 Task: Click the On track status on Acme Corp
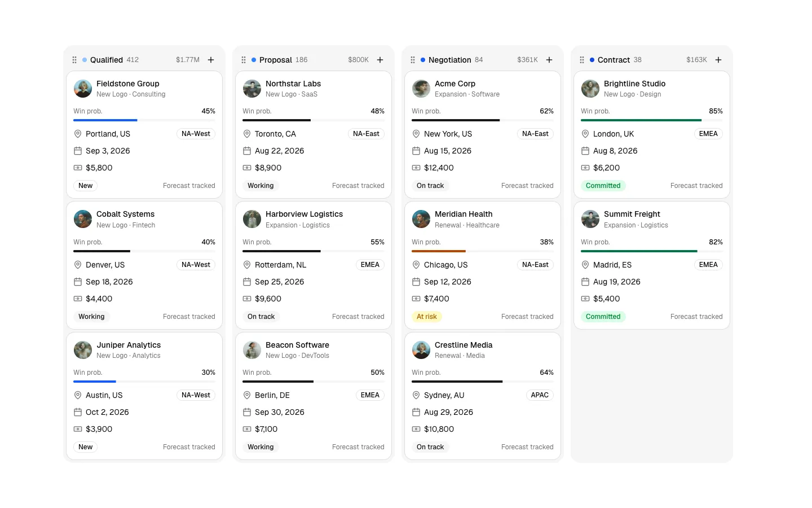[x=430, y=186]
